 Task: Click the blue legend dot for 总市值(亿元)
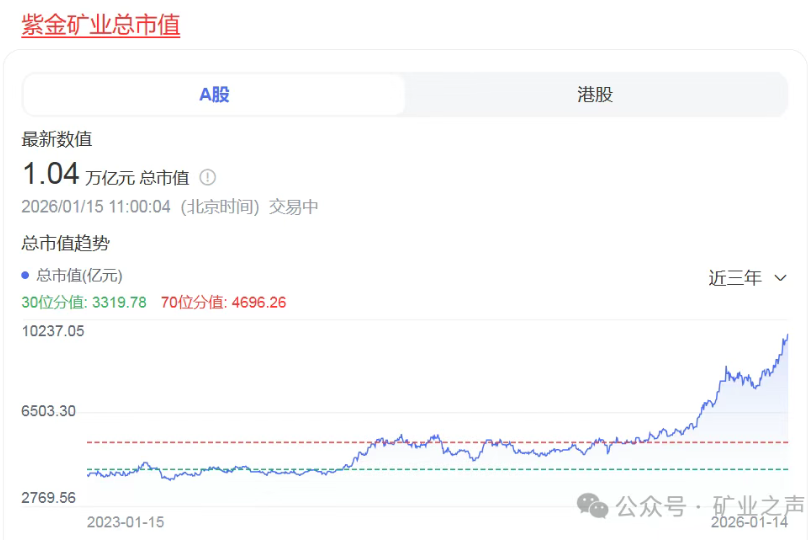26,275
